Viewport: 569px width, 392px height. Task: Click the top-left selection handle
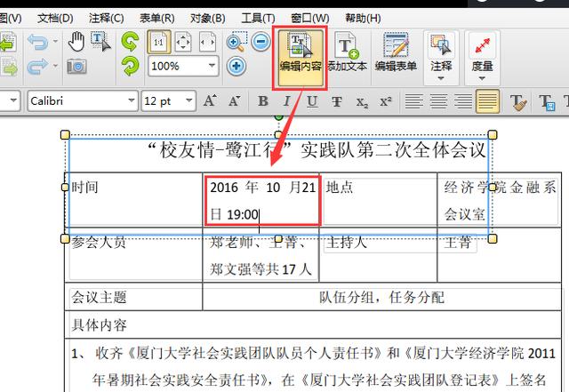[x=65, y=134]
